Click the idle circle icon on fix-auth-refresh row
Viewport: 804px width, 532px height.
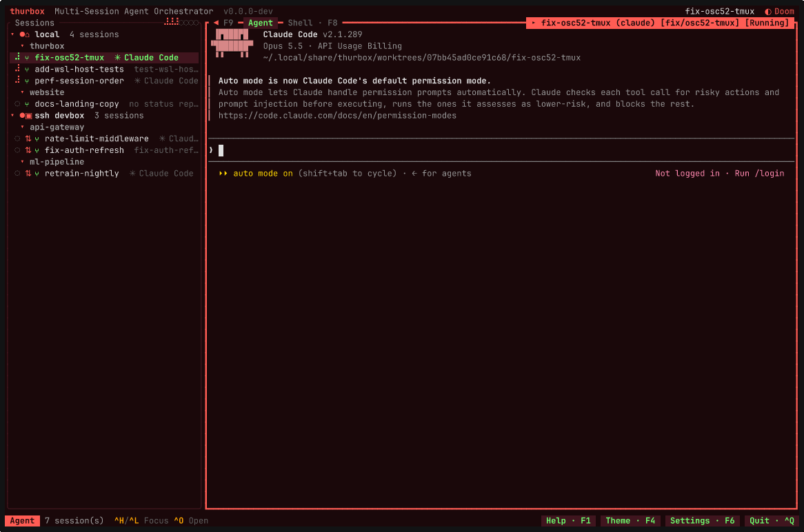point(17,151)
